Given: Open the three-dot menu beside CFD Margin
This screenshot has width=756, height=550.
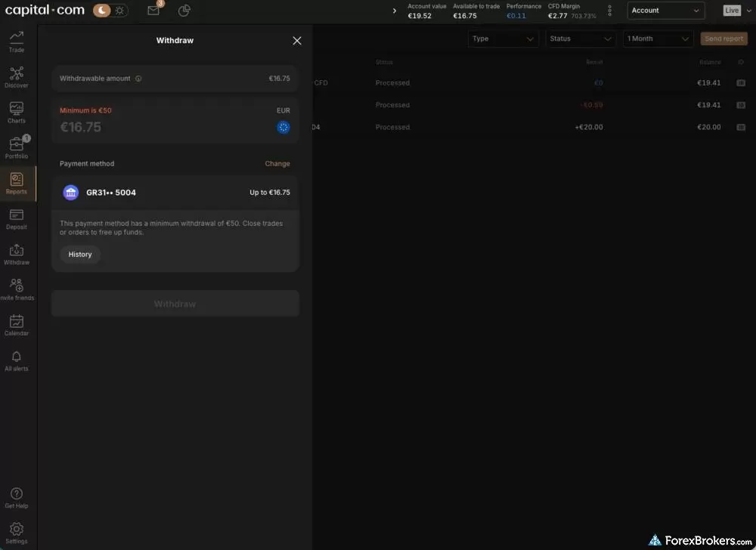Looking at the screenshot, I should pos(609,11).
